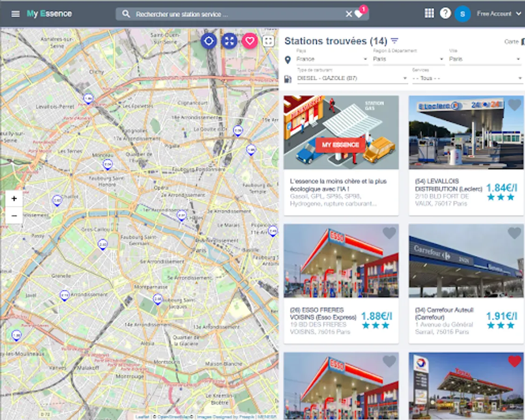This screenshot has width=525, height=420.
Task: Open the Région & Département dropdown
Action: [x=409, y=59]
